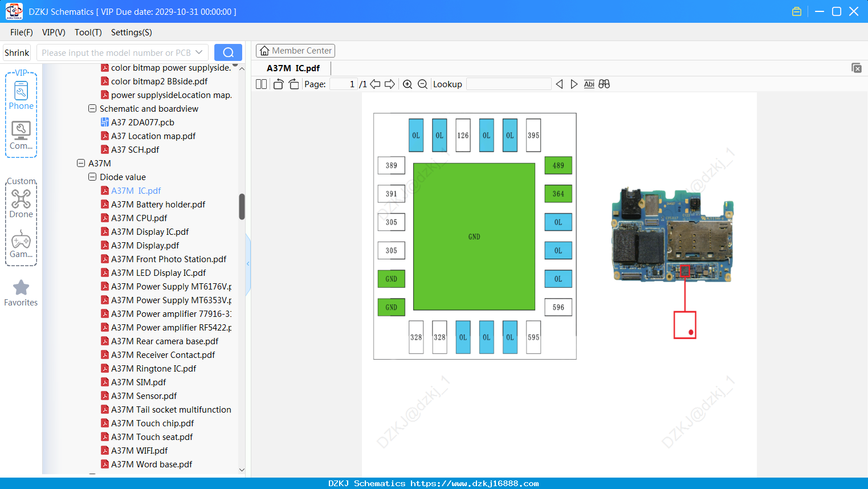
Task: Go to next page arrow
Action: coord(390,84)
